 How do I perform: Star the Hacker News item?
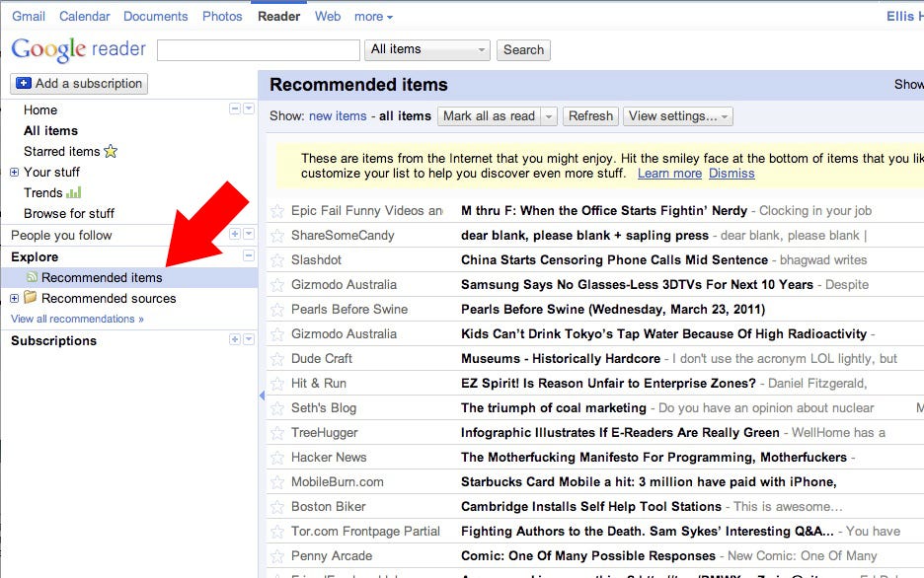(x=277, y=459)
